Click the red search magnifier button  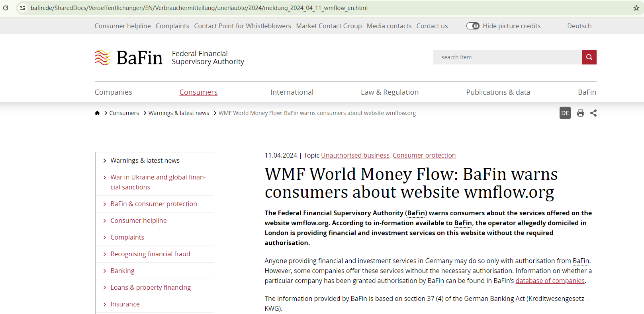(589, 57)
